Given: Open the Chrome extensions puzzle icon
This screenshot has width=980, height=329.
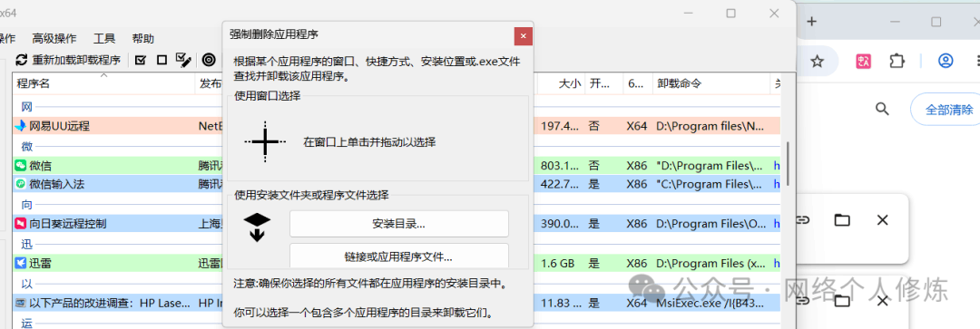Looking at the screenshot, I should click(897, 61).
